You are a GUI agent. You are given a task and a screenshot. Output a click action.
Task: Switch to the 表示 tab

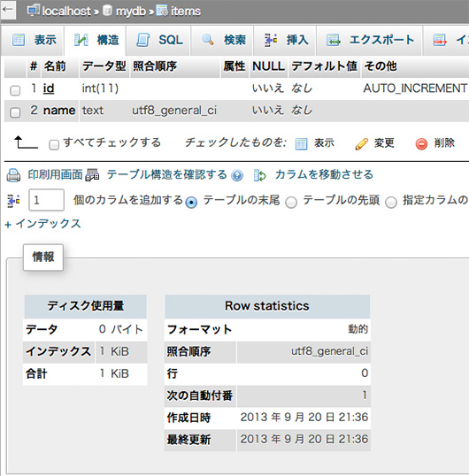(33, 40)
